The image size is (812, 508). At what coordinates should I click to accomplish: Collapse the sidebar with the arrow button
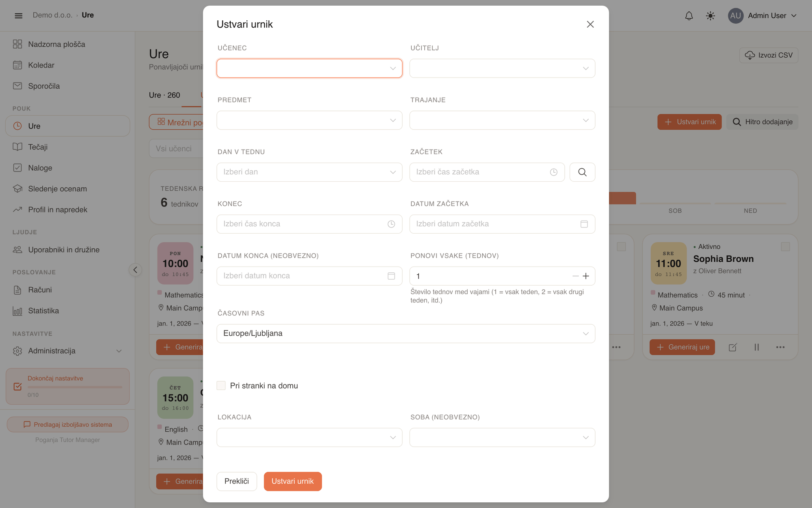point(135,270)
